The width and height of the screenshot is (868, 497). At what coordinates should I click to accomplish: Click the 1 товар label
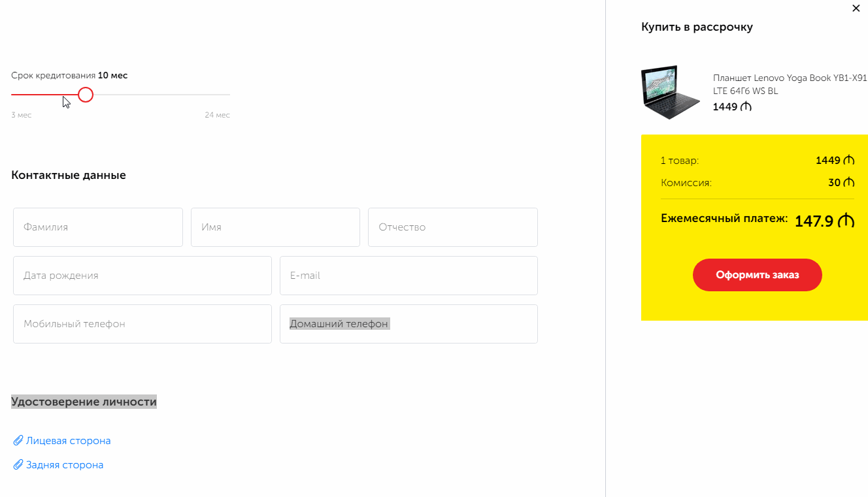(x=680, y=161)
